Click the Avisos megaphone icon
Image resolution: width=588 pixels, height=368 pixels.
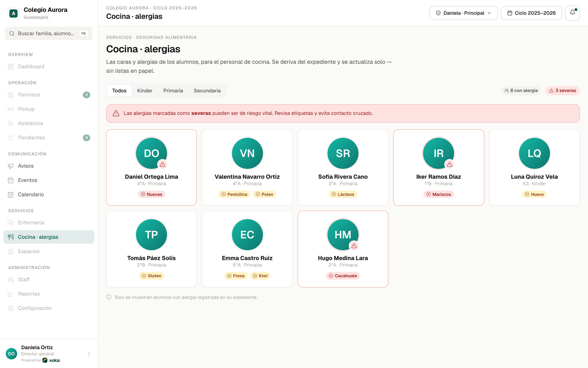(11, 166)
